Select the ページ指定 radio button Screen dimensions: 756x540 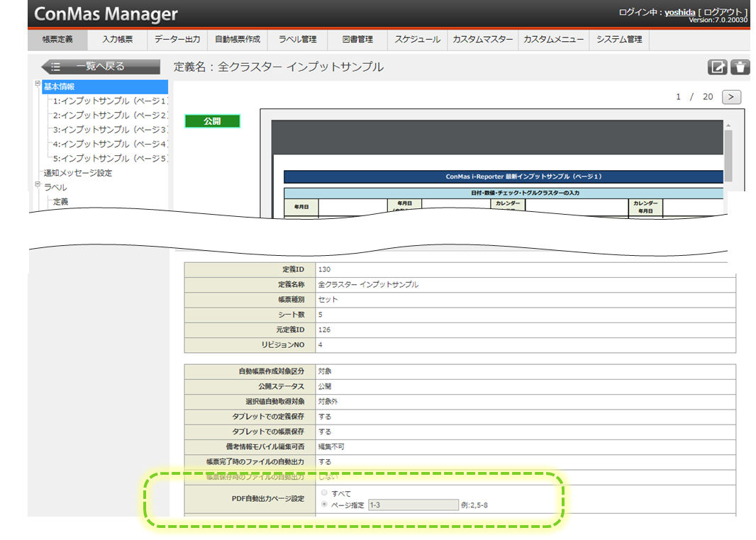pyautogui.click(x=325, y=505)
